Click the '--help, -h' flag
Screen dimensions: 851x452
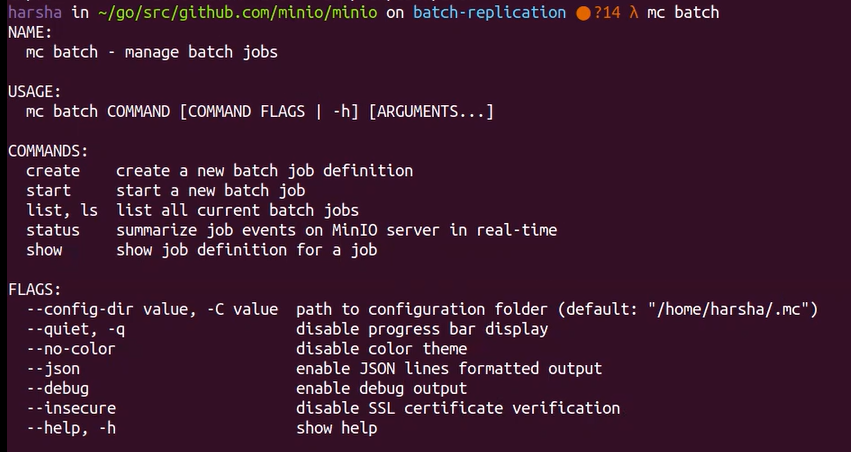coord(71,428)
